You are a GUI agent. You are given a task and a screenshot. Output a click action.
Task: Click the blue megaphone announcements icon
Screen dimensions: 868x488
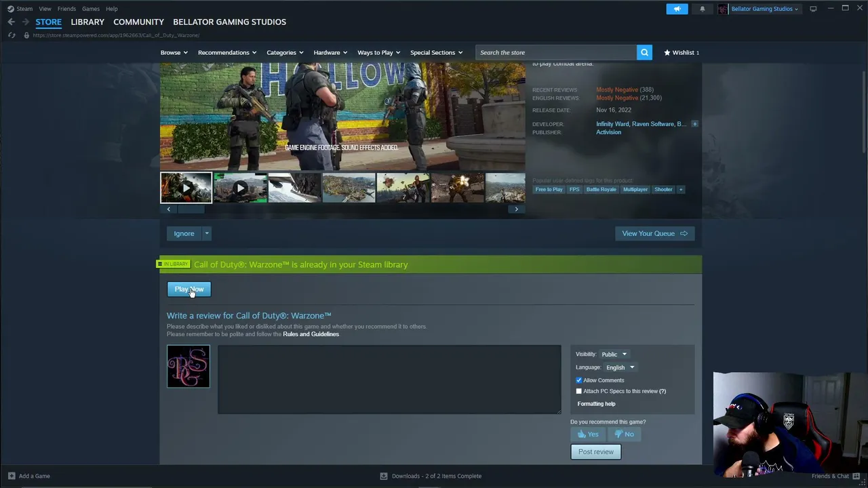pyautogui.click(x=677, y=9)
